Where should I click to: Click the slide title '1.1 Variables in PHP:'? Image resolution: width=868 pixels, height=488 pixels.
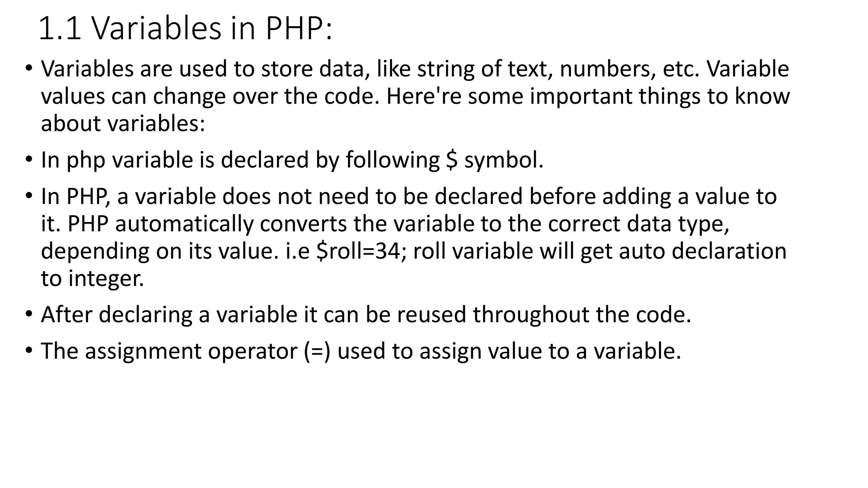click(x=185, y=29)
